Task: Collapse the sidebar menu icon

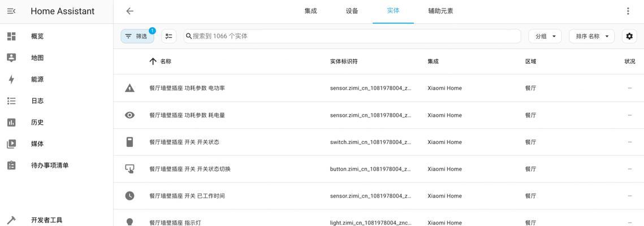Action: point(11,11)
